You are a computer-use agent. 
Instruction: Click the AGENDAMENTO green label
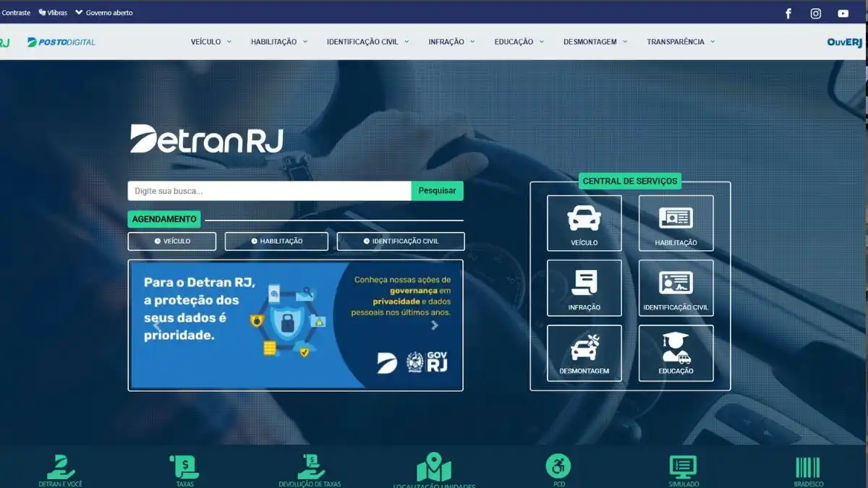[x=164, y=219]
